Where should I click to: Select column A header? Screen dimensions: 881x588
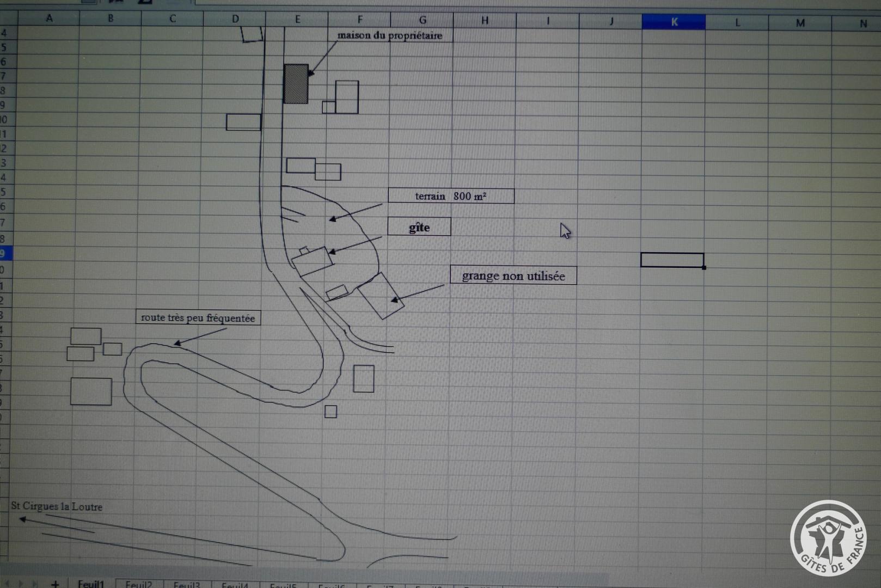click(x=49, y=18)
